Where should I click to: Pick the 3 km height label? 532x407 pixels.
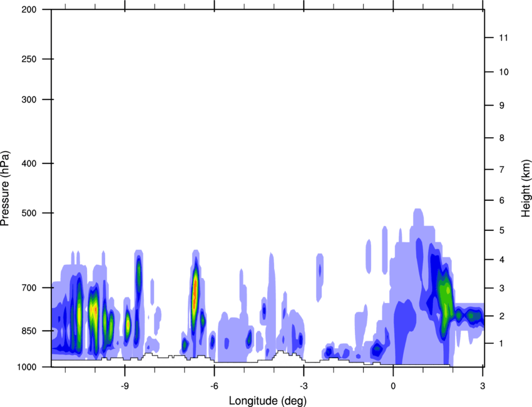point(502,288)
